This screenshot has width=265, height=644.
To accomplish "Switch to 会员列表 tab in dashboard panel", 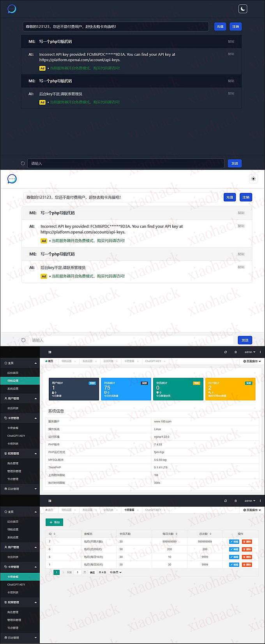I will pyautogui.click(x=108, y=361).
